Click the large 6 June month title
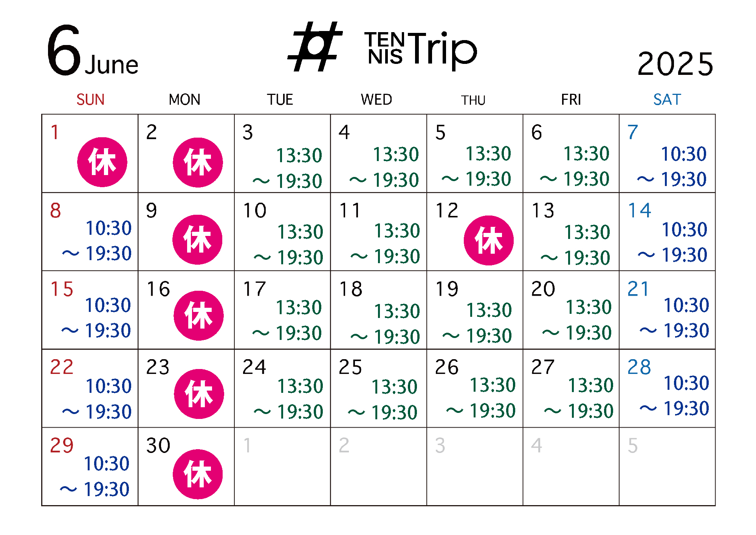 pyautogui.click(x=93, y=51)
